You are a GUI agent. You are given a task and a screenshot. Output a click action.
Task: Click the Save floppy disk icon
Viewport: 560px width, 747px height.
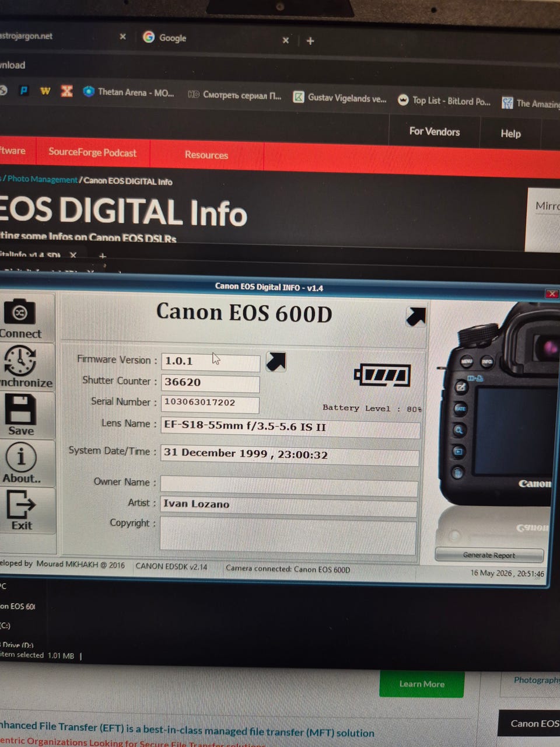point(21,409)
